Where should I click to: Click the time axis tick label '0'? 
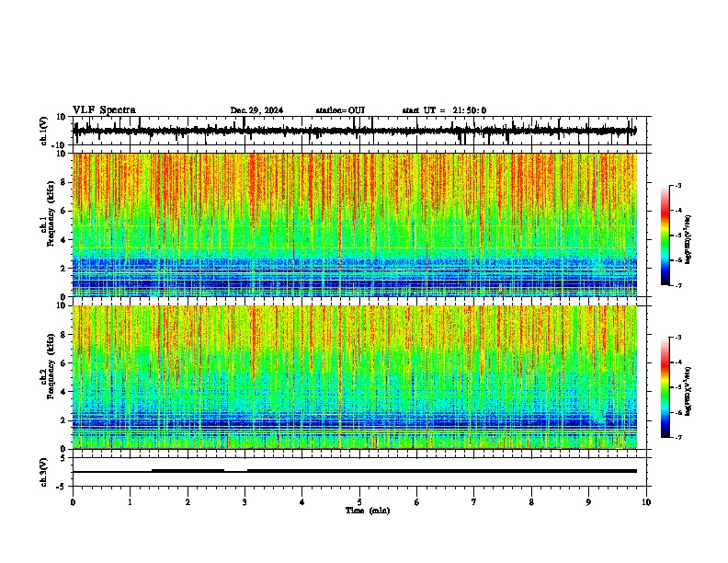(x=73, y=502)
